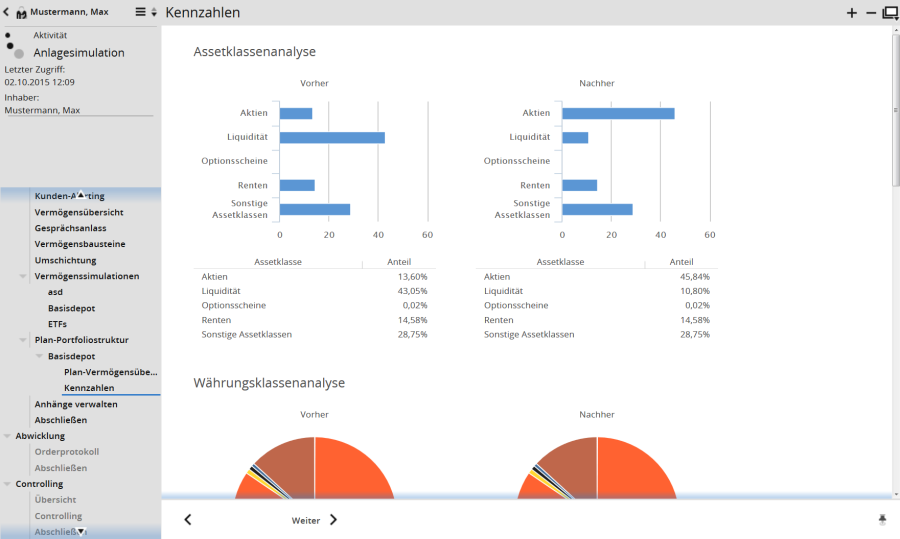Open the hamburger menu in the header
Screen dimensions: 900x539
point(141,12)
